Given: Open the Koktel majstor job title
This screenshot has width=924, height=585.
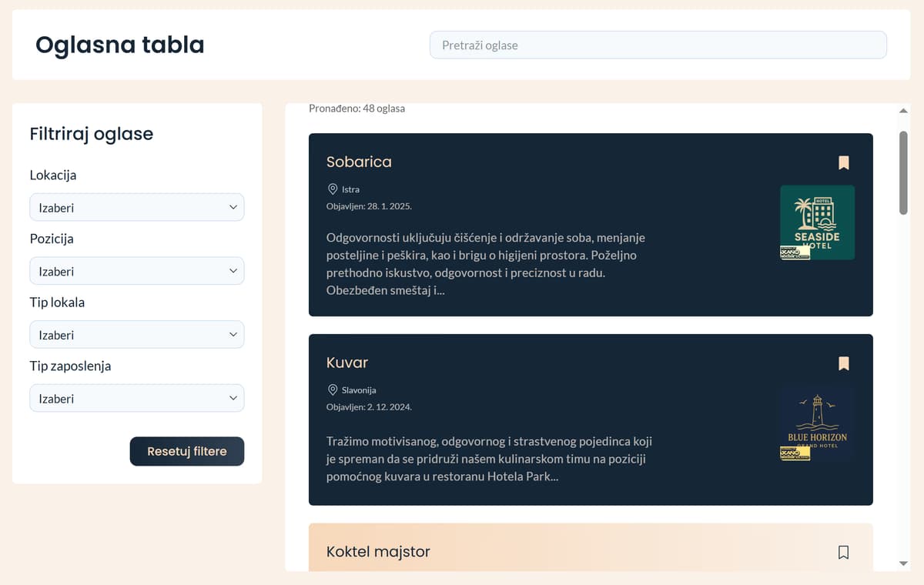Looking at the screenshot, I should click(x=378, y=552).
